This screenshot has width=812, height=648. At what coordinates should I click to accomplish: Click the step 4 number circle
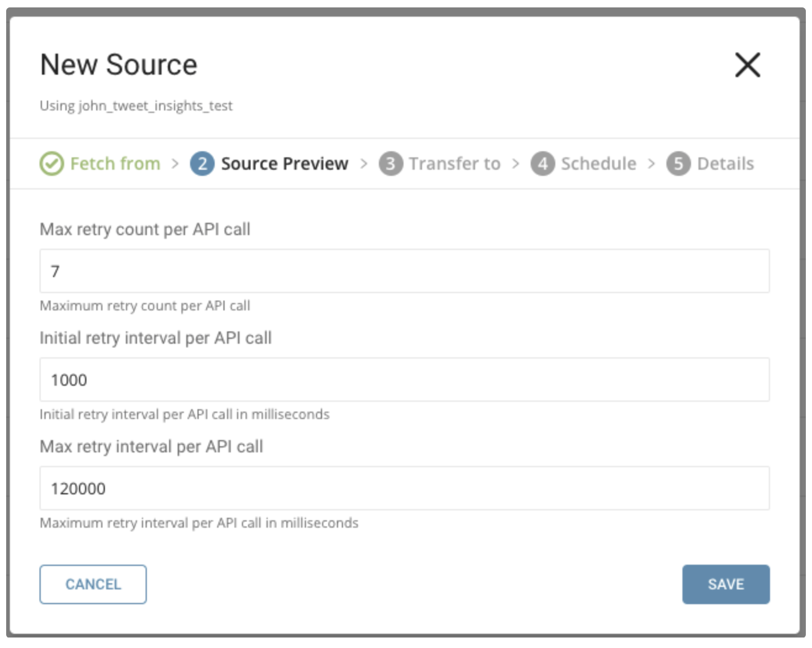pyautogui.click(x=542, y=164)
